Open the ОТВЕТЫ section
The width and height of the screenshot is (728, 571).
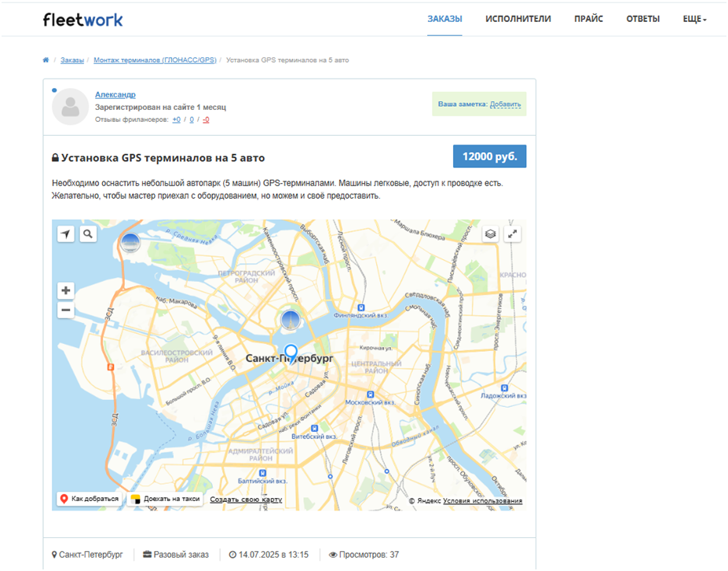pos(642,19)
